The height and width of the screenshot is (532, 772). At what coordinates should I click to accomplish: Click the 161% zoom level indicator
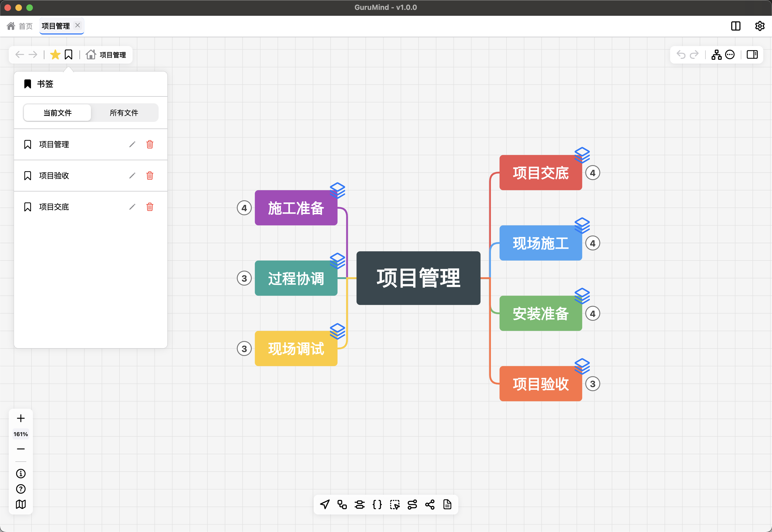click(21, 434)
